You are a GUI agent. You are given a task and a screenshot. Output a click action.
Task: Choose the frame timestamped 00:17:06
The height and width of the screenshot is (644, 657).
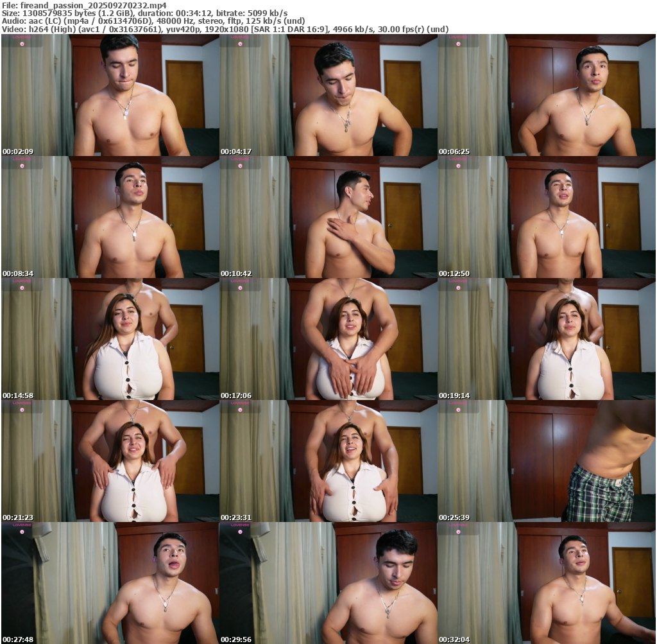click(x=328, y=339)
